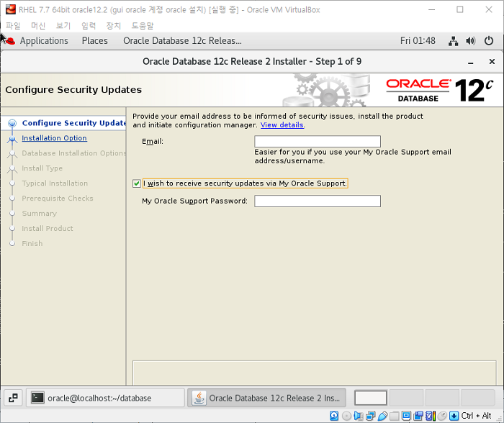Click the View details link

(282, 125)
